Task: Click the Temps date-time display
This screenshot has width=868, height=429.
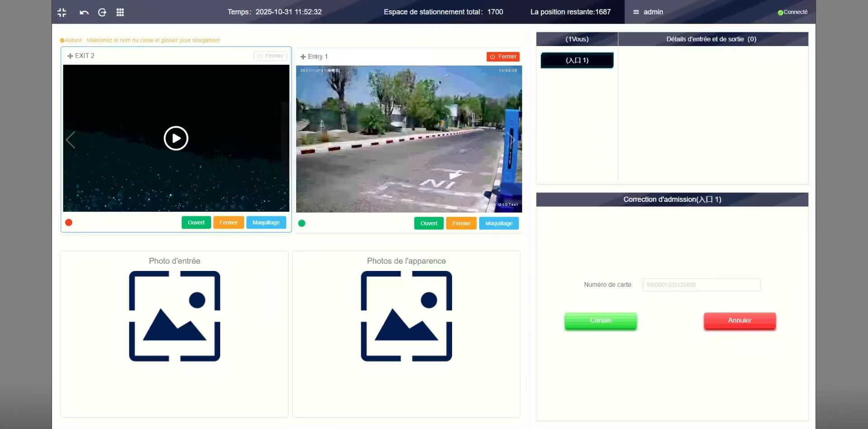Action: pyautogui.click(x=274, y=12)
